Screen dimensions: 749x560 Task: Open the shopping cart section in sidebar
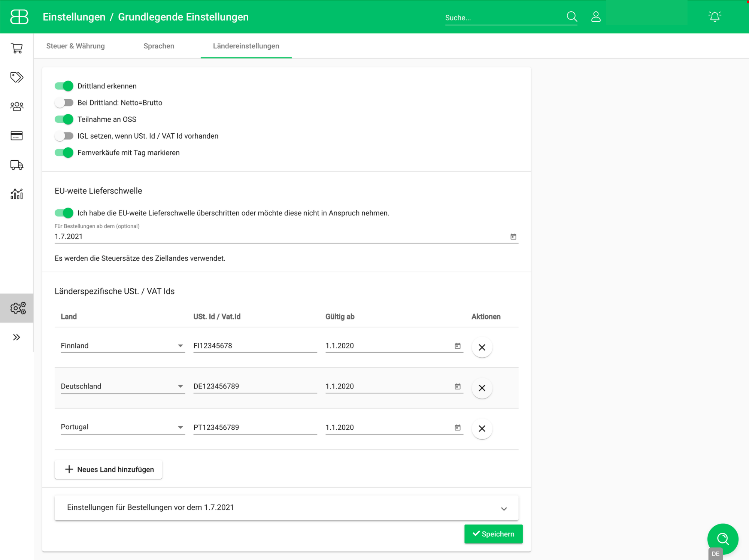[x=16, y=48]
